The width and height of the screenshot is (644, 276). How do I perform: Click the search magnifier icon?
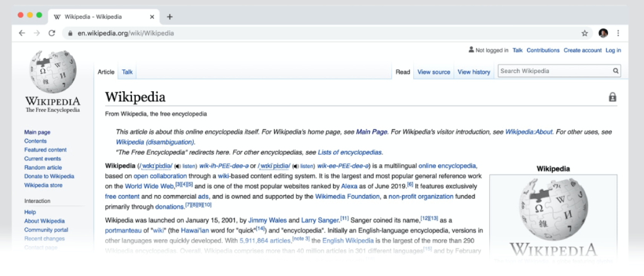click(x=616, y=70)
